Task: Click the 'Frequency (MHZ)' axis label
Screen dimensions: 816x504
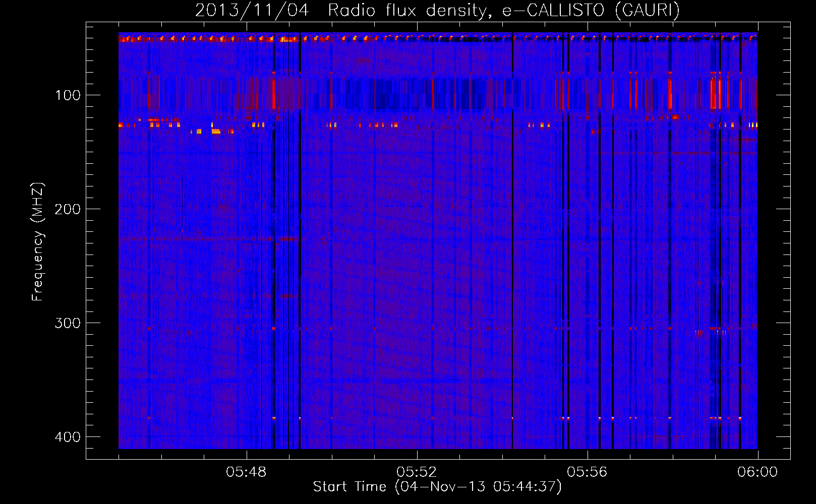Action: 38,242
